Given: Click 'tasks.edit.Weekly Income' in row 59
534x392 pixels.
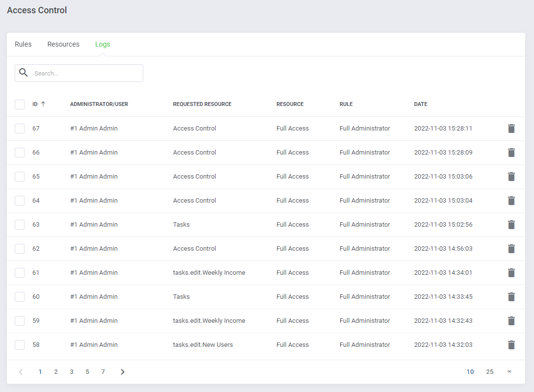Looking at the screenshot, I should [209, 320].
